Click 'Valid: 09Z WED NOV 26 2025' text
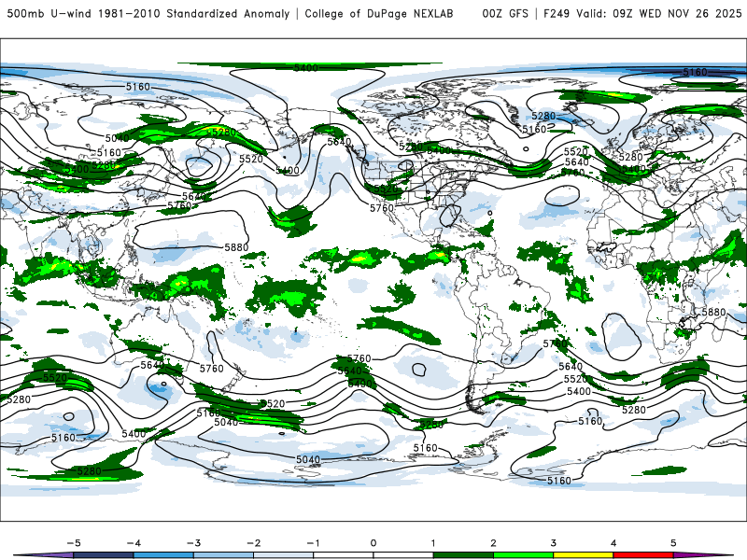Screen dimensions: 747x560 tap(659, 13)
